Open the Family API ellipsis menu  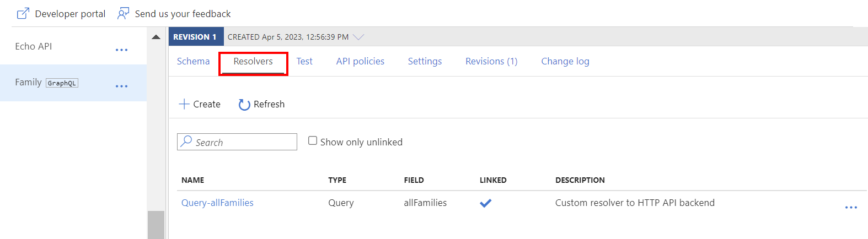click(121, 86)
